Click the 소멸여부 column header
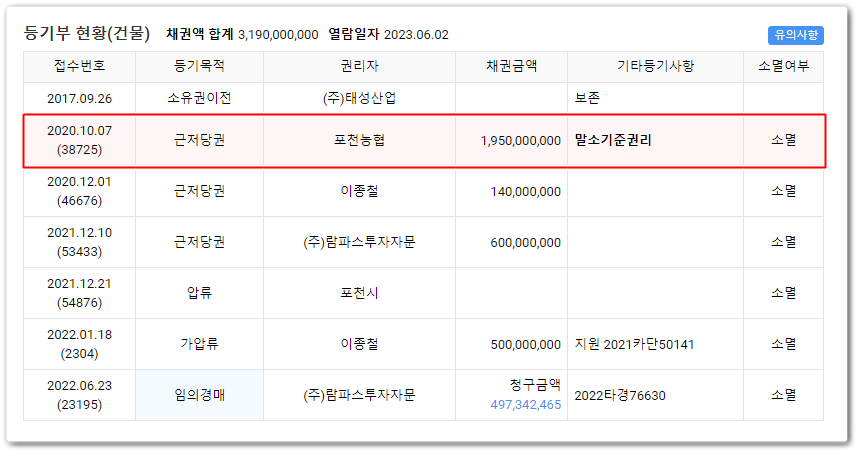Screen dimensions: 860x454 (783, 67)
